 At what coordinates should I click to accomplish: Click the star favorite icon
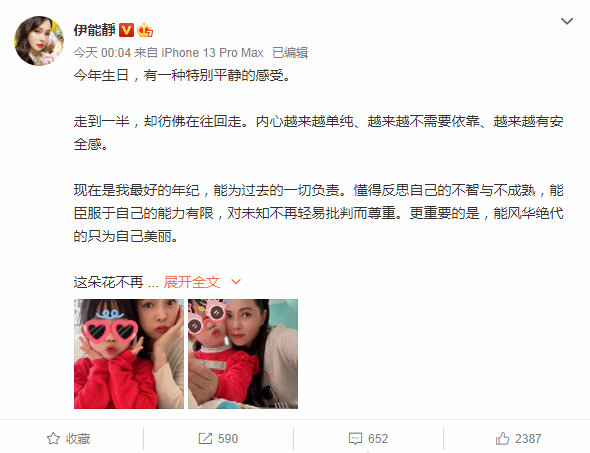tap(53, 439)
